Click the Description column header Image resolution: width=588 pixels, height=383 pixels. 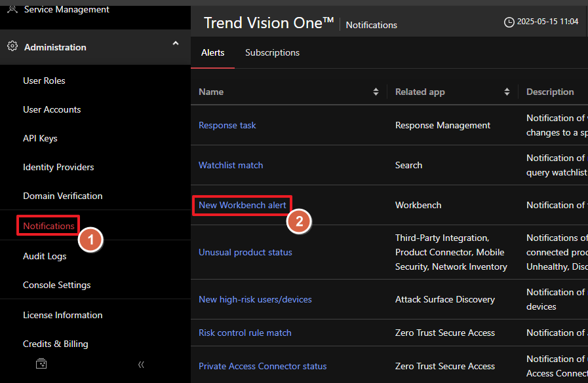(x=549, y=92)
